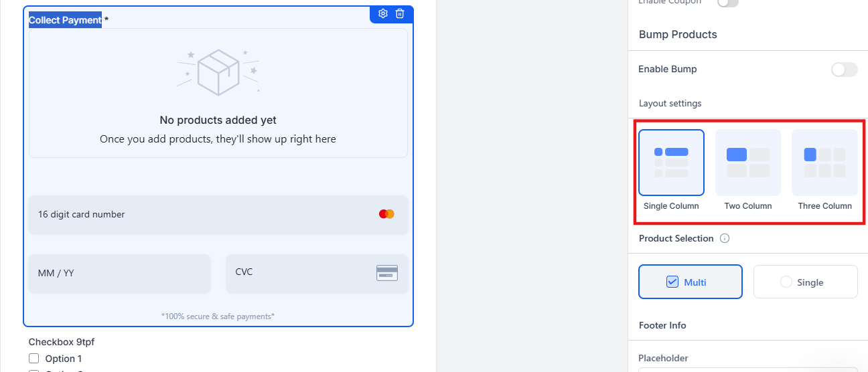Select Two Column layout icon
This screenshot has height=372, width=868.
[747, 163]
